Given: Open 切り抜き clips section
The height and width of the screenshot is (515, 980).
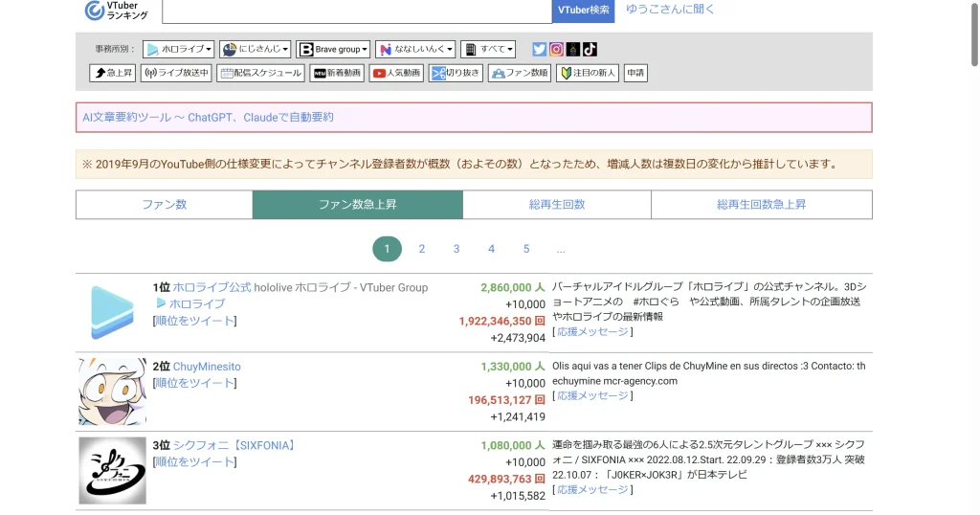Looking at the screenshot, I should [456, 73].
